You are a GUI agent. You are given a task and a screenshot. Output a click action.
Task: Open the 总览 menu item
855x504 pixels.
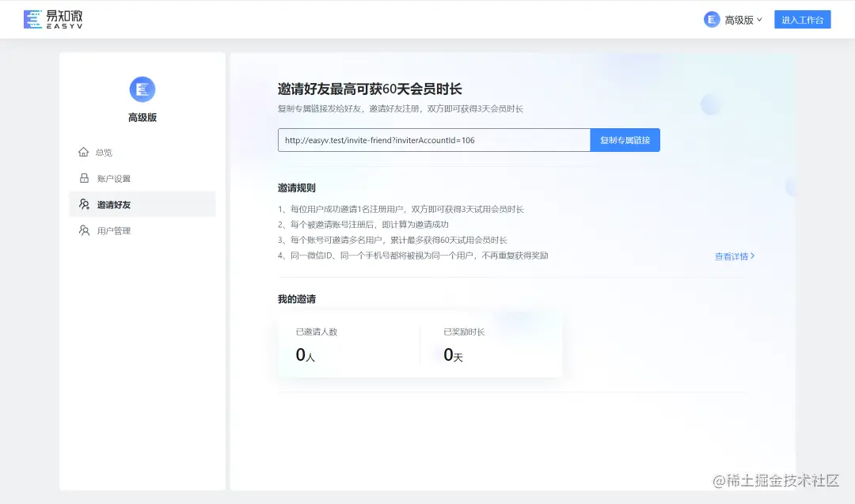pos(142,152)
